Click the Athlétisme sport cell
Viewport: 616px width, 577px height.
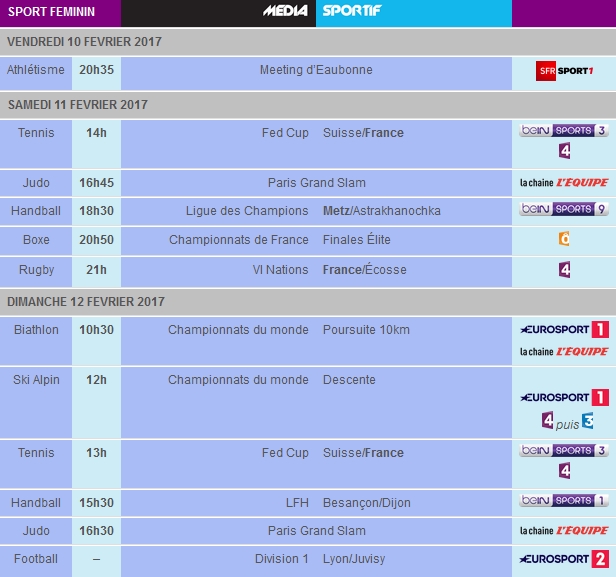pos(36,73)
